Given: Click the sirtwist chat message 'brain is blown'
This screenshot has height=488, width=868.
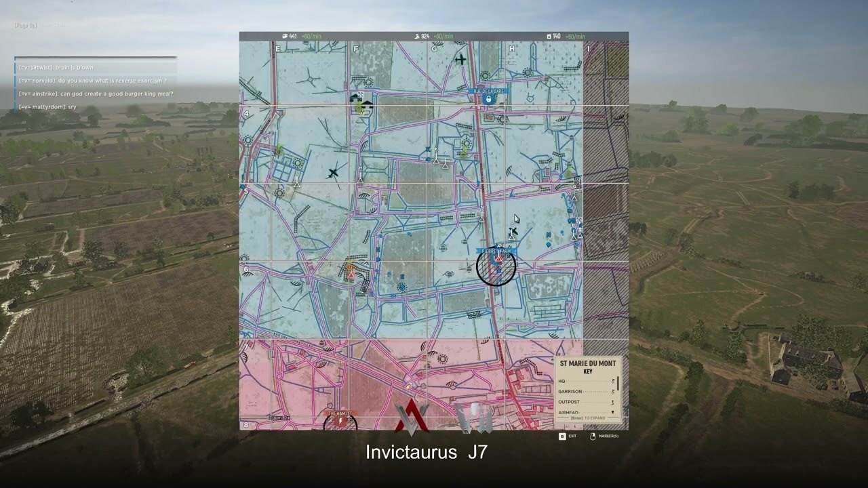Looking at the screenshot, I should coord(56,68).
